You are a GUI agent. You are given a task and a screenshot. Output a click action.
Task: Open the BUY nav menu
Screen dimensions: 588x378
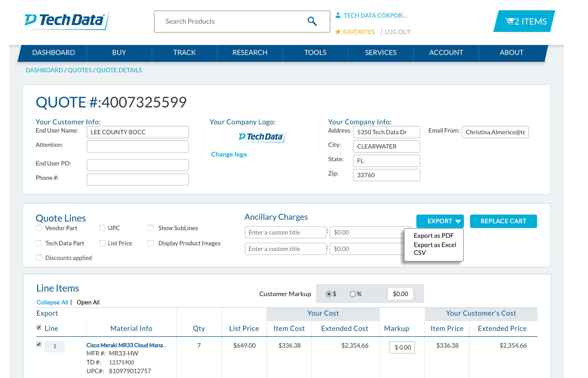119,53
